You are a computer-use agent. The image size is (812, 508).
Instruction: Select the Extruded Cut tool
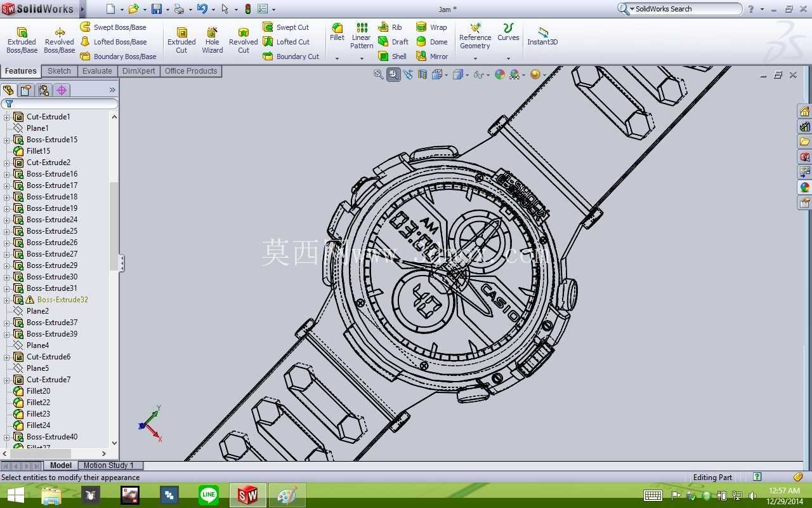point(181,40)
